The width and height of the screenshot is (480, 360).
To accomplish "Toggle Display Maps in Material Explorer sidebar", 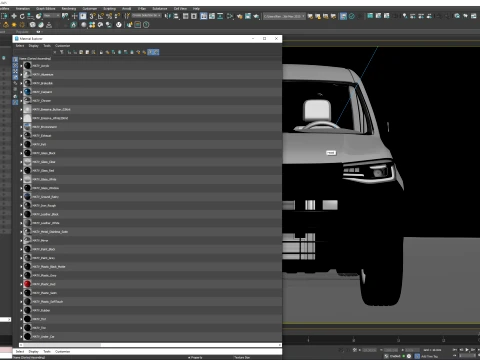I will point(15,71).
